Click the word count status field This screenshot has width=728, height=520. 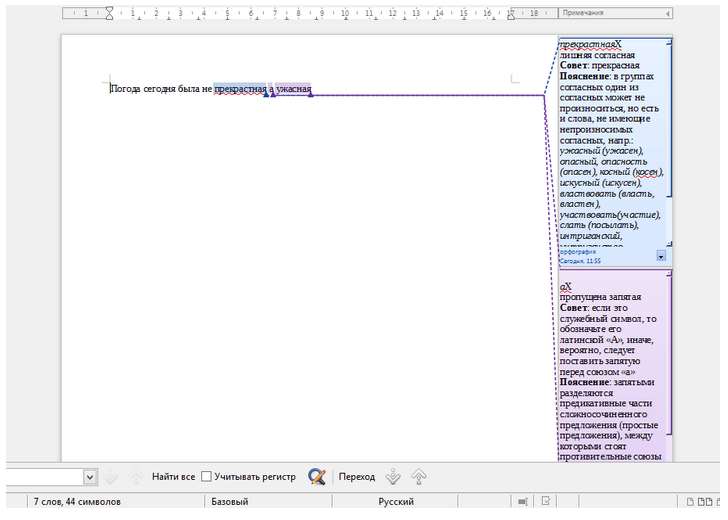pyautogui.click(x=78, y=501)
